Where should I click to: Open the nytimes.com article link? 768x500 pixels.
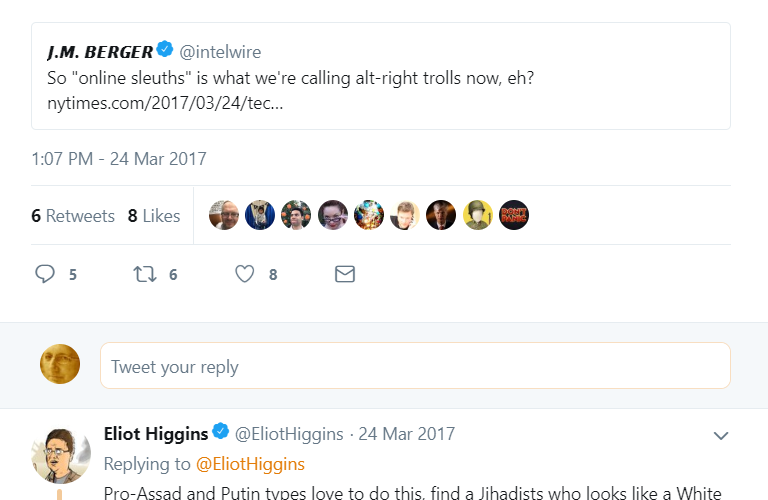coord(165,103)
